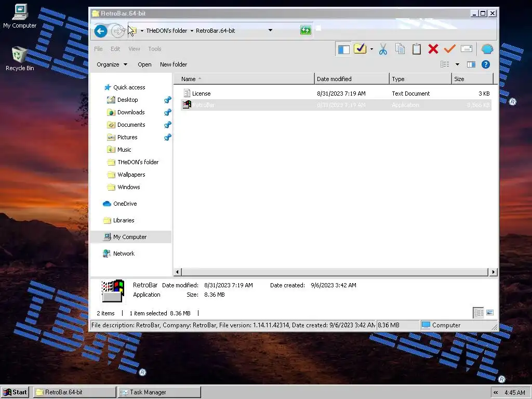Image resolution: width=532 pixels, height=399 pixels.
Task: Click the folder options checkmark icon
Action: [x=360, y=49]
